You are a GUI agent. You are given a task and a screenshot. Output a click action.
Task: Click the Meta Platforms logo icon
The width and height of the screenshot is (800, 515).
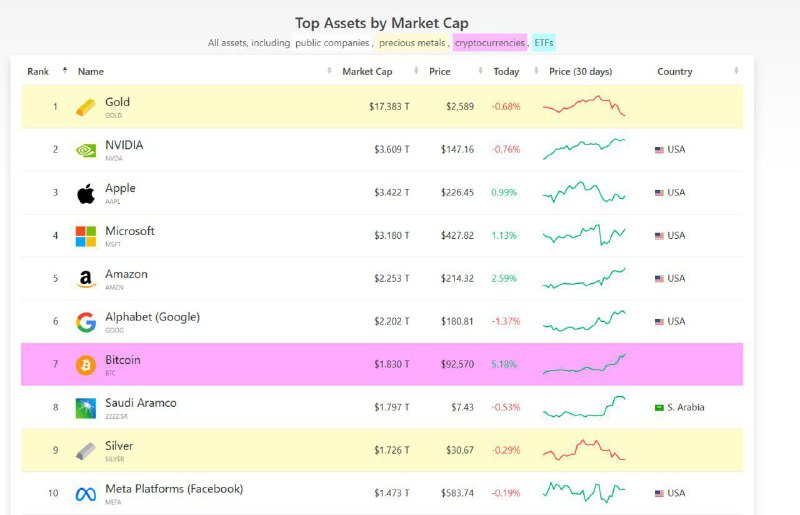[86, 494]
